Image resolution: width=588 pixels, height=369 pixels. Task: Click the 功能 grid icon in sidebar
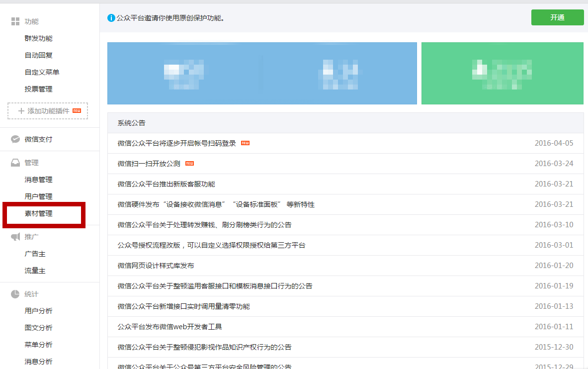(x=15, y=21)
